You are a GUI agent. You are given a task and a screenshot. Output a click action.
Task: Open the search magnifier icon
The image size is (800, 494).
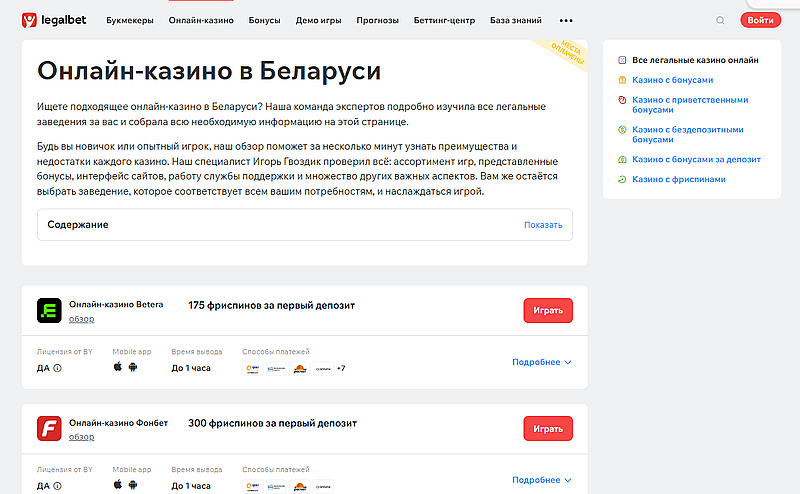coord(720,20)
